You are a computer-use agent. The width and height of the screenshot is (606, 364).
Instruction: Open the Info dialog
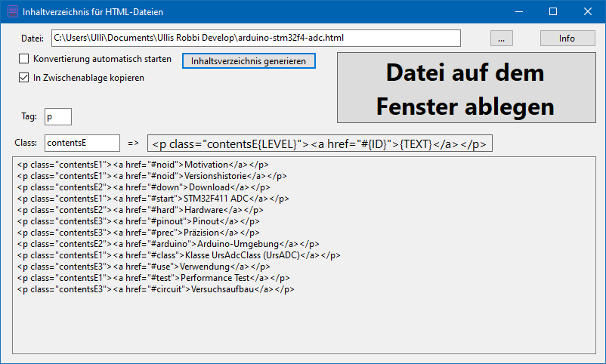pyautogui.click(x=567, y=39)
